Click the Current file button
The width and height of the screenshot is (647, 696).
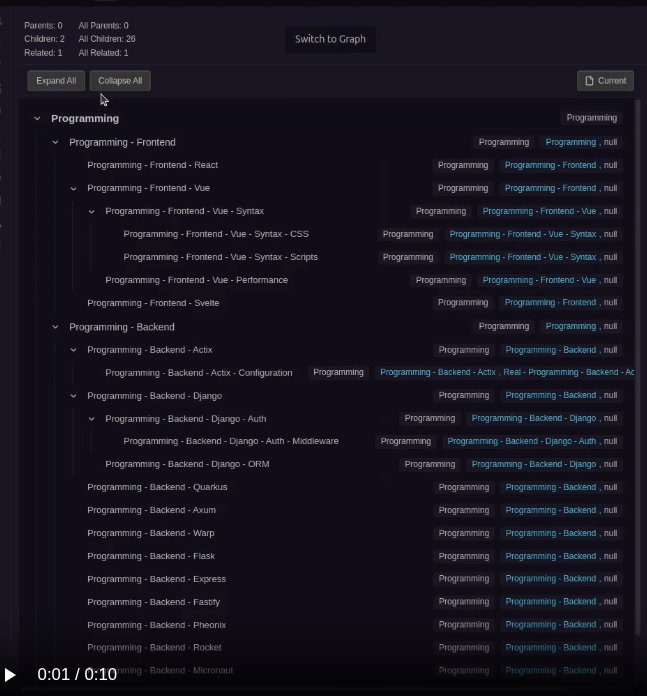coord(605,81)
